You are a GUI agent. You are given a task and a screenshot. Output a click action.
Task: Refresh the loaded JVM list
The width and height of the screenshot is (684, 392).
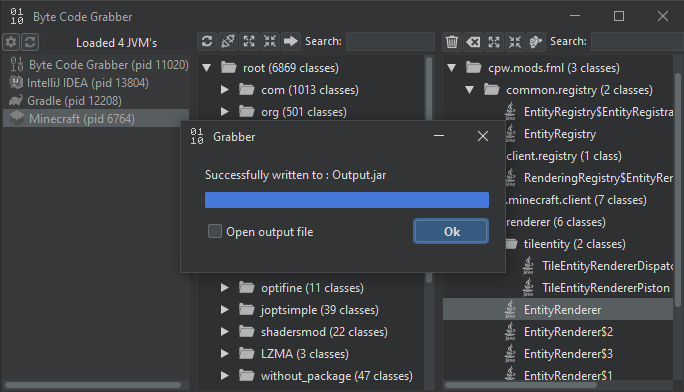coord(30,42)
